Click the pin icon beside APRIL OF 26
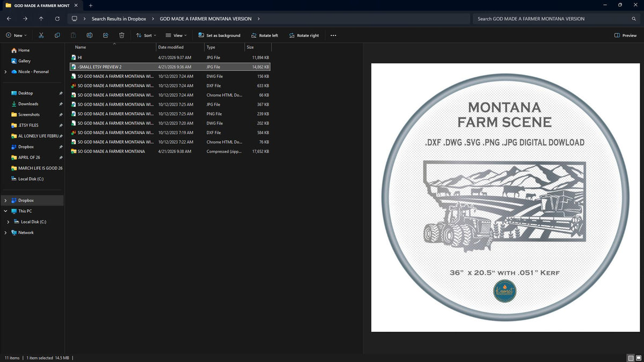Screen dimensions: 644x362 [x=61, y=158]
